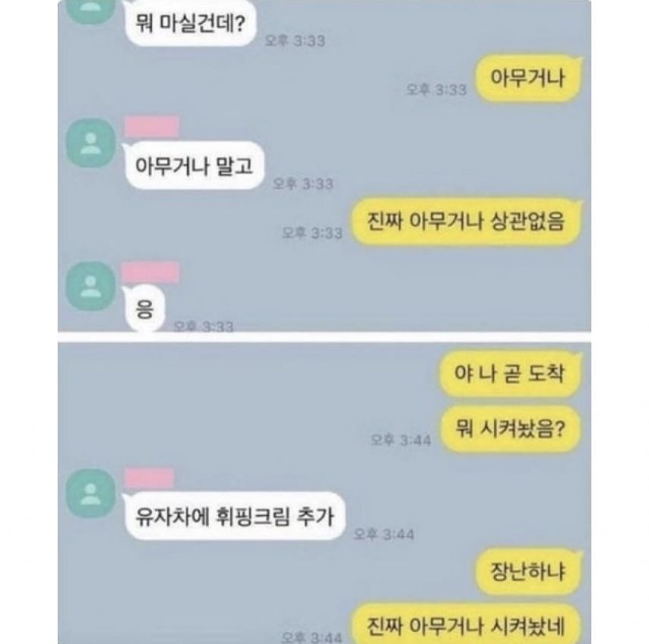
Task: Click the pink name label above '응'
Action: click(x=150, y=272)
